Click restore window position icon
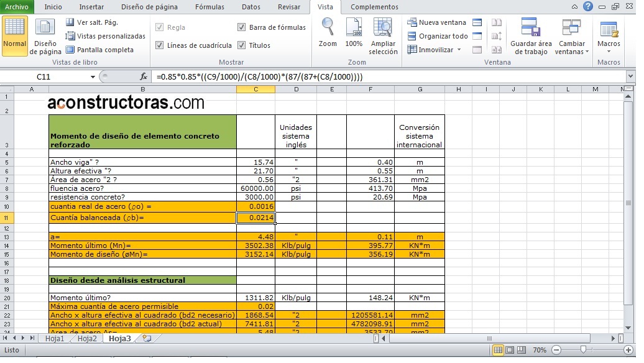Image resolution: width=644 pixels, height=363 pixels. pyautogui.click(x=497, y=50)
